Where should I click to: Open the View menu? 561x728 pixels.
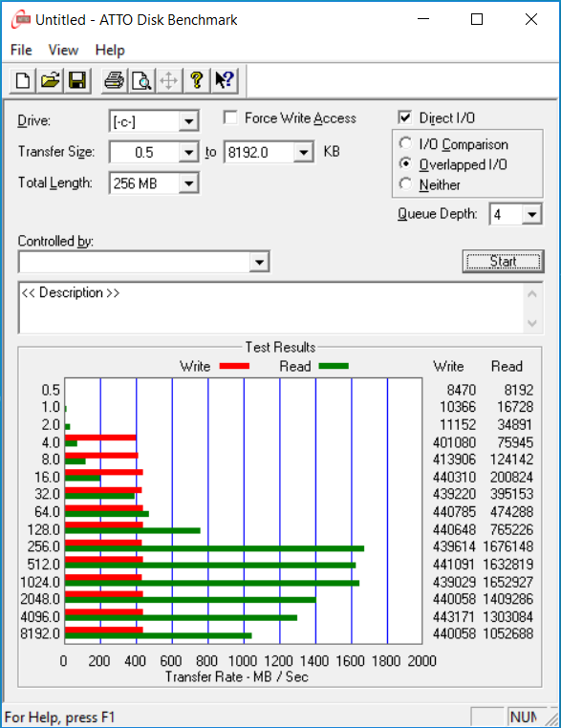(64, 50)
